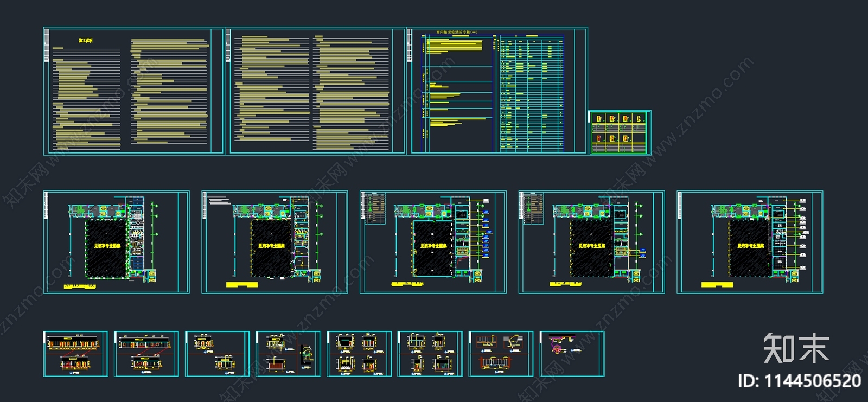The height and width of the screenshot is (402, 868).
Task: Open the fourth floor plan sheet in the middle row
Action: (x=591, y=242)
